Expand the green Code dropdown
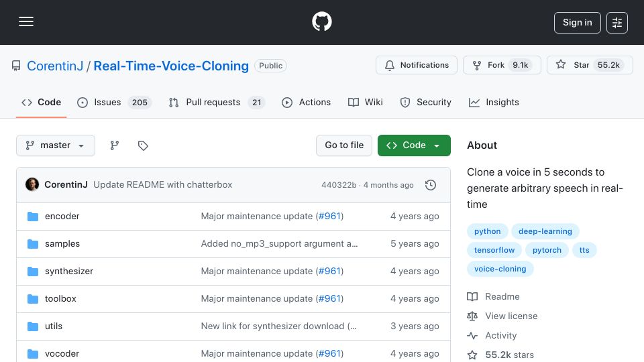Screen dimensions: 644x362 click(414, 145)
